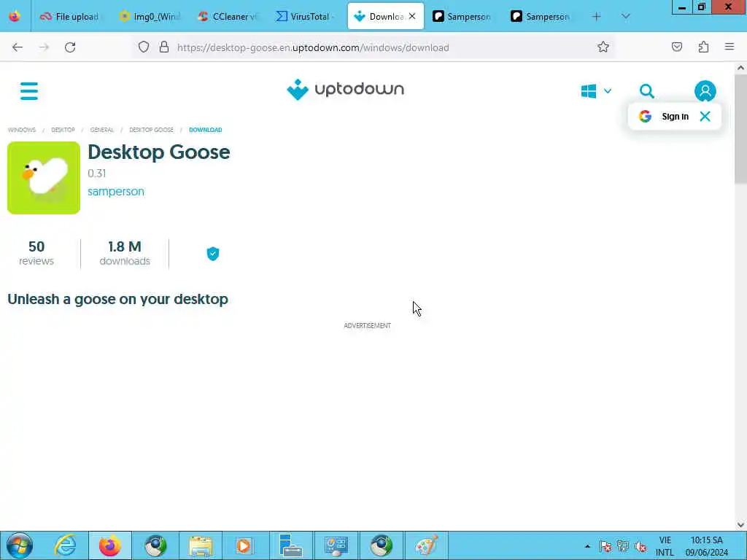Click the Firefox taskbar button
This screenshot has height=560, width=747.
click(110, 545)
